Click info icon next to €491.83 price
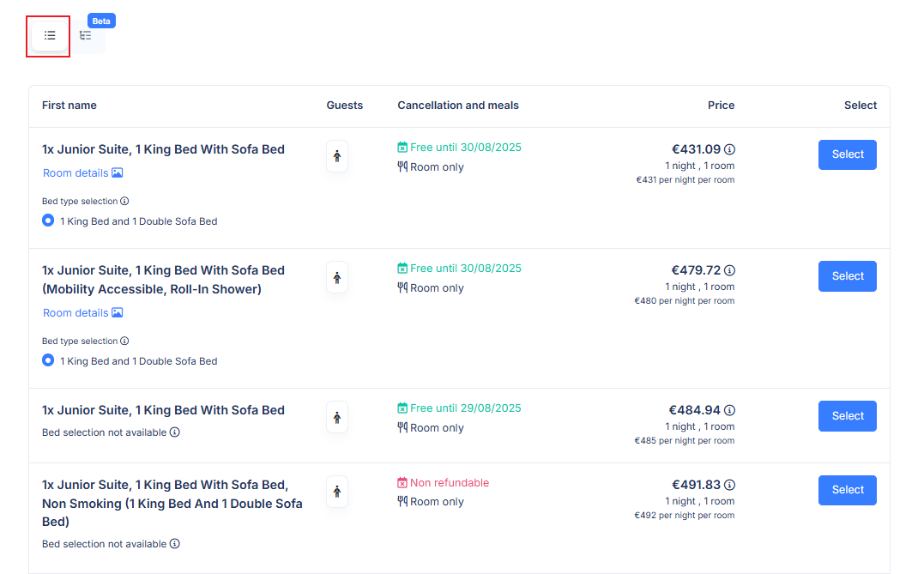Viewport: 924px width, 574px height. point(729,485)
